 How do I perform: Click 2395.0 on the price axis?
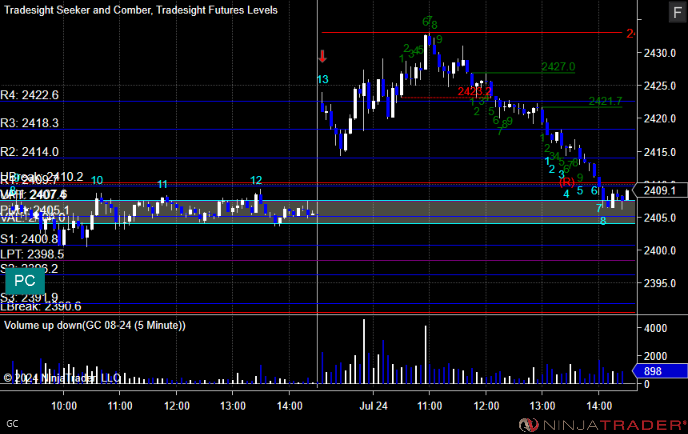click(659, 283)
